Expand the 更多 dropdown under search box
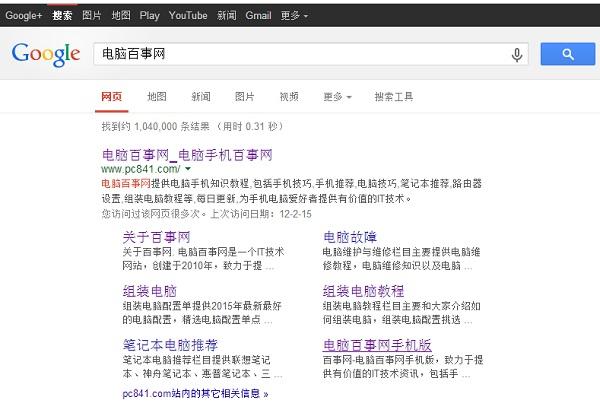The height and width of the screenshot is (416, 600). click(x=337, y=97)
